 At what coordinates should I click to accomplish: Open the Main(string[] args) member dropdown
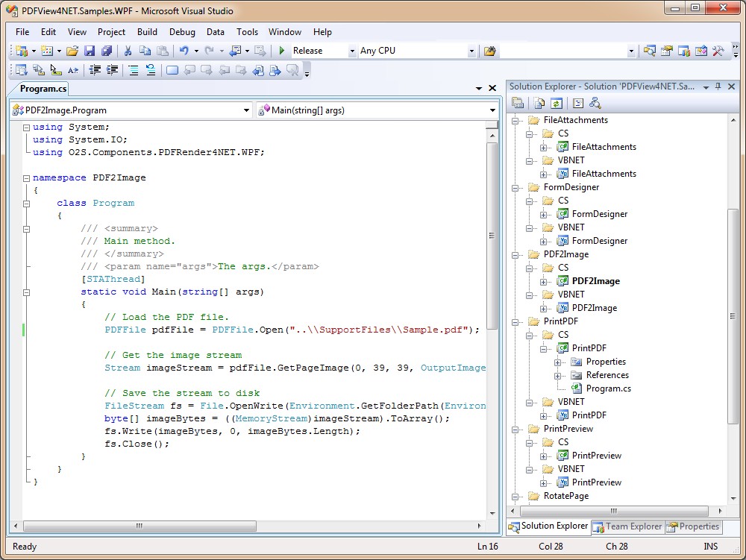coord(492,110)
